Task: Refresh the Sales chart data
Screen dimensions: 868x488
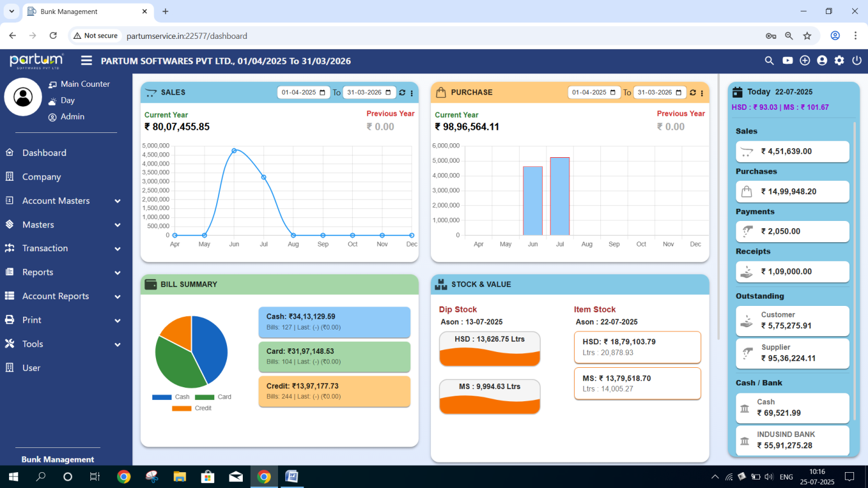Action: (x=402, y=92)
